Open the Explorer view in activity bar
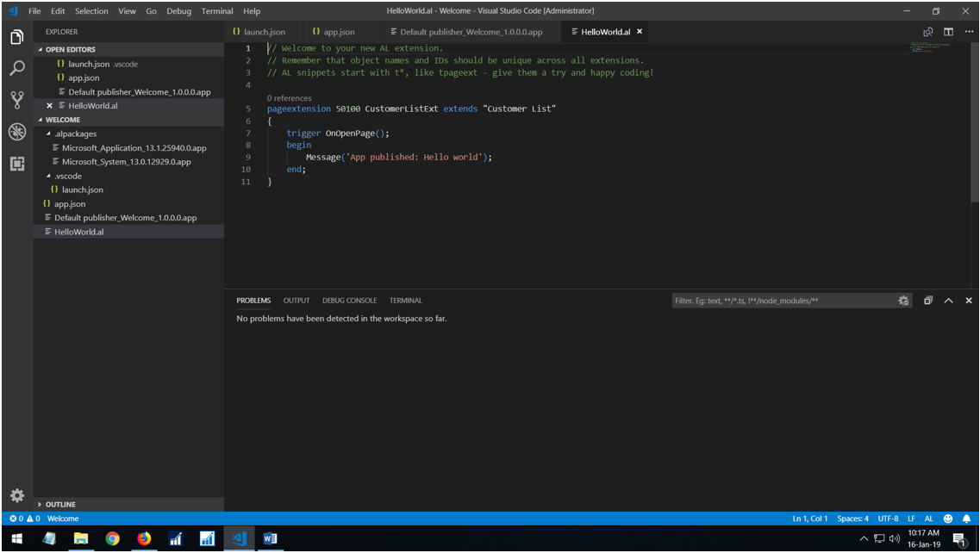Screen dimensions: 980x553 (17, 38)
